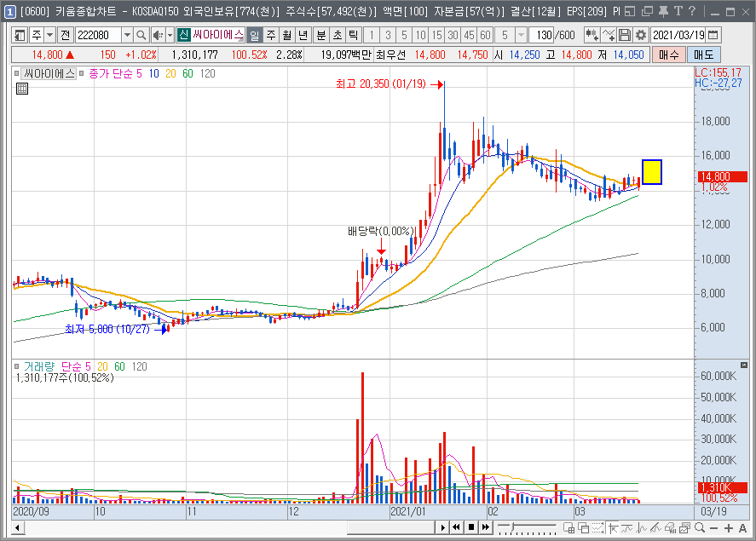Click the date field 2021/03/19
The image size is (756, 541).
[x=678, y=35]
